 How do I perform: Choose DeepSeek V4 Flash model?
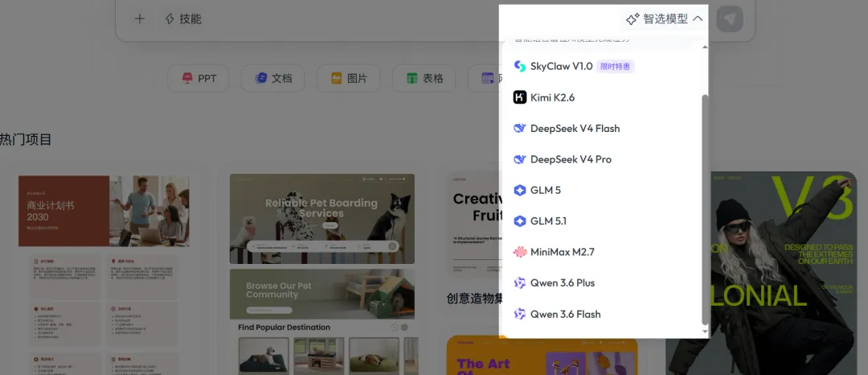(x=602, y=129)
